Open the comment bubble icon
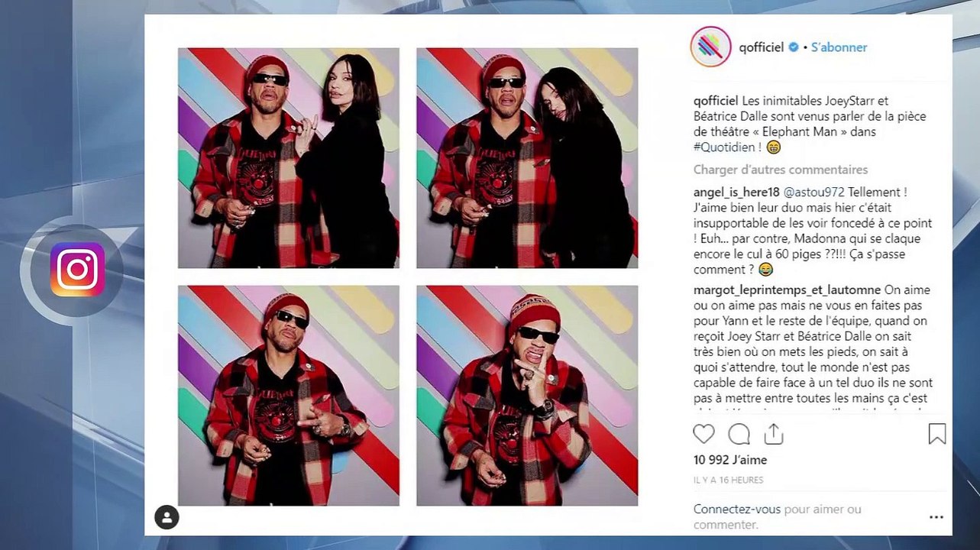Screen dimensions: 980x550 coord(739,434)
